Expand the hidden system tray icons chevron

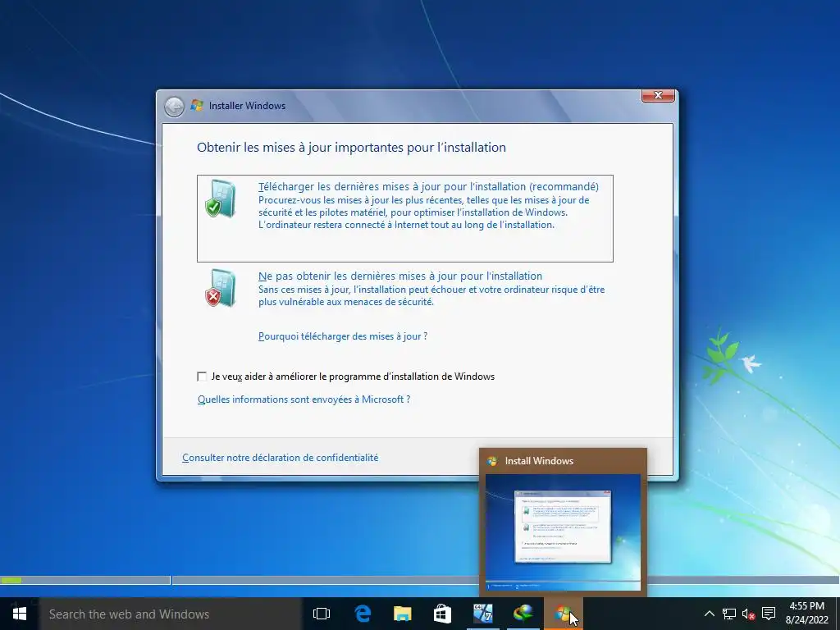(710, 614)
